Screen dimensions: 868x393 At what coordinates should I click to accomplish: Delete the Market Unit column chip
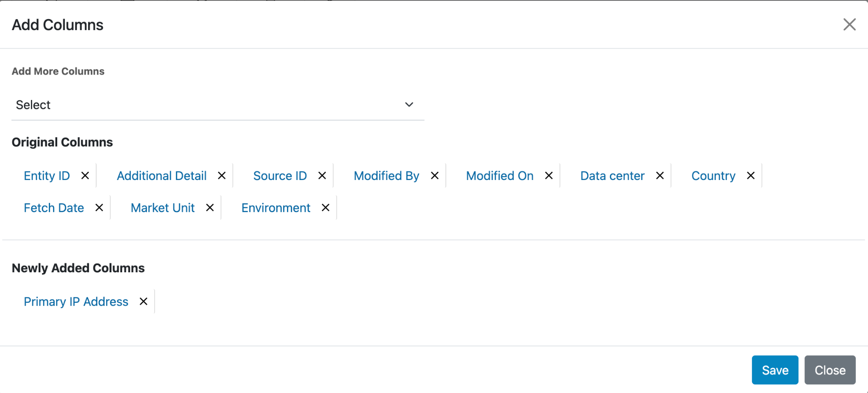[210, 208]
